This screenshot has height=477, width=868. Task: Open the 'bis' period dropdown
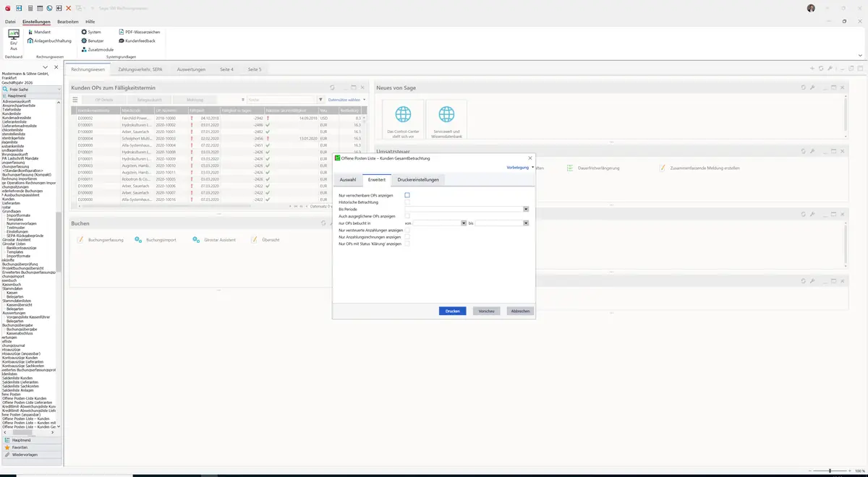tap(526, 223)
